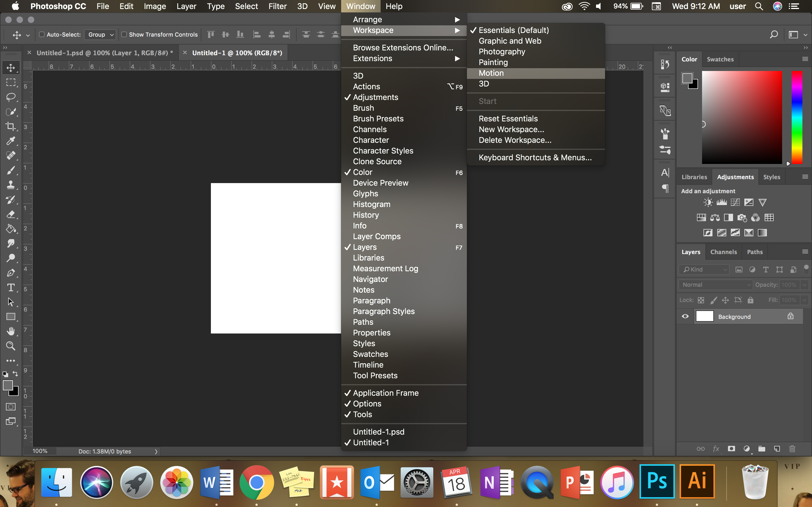Click Reset Essentials button

[x=508, y=118]
